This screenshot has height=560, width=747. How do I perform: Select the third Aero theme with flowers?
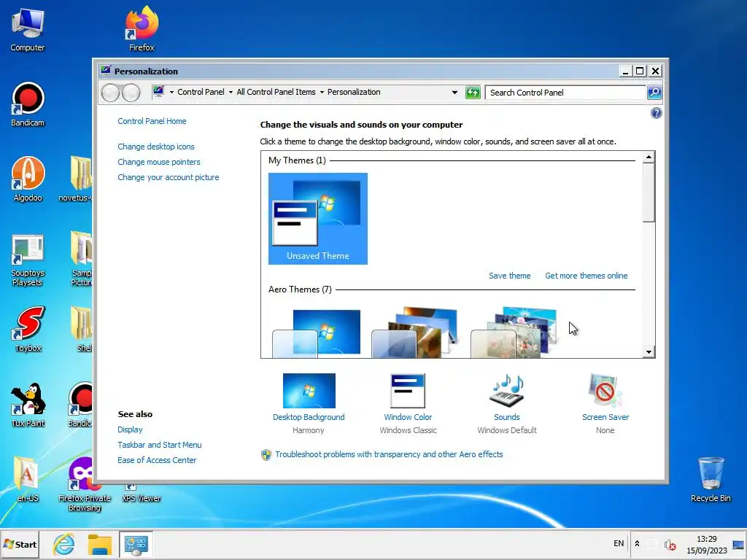(x=514, y=332)
